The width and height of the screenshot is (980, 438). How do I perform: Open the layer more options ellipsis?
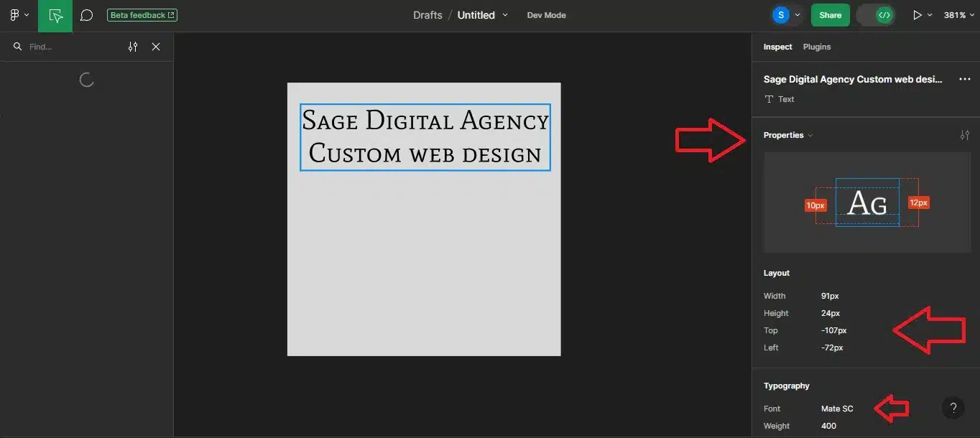[x=965, y=80]
